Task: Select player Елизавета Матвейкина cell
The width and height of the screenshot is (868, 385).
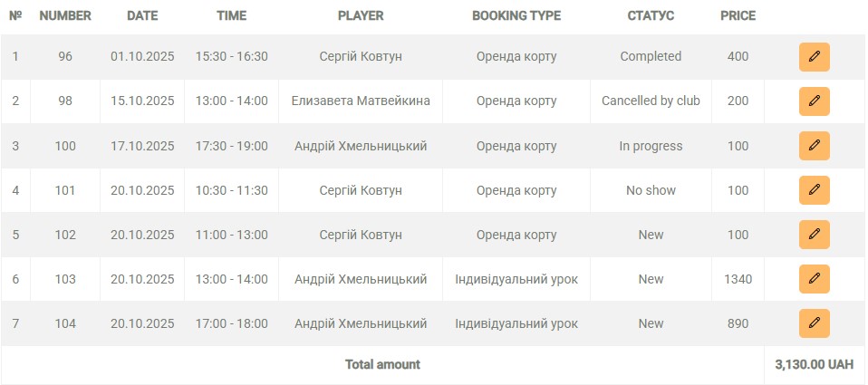Action: [361, 101]
